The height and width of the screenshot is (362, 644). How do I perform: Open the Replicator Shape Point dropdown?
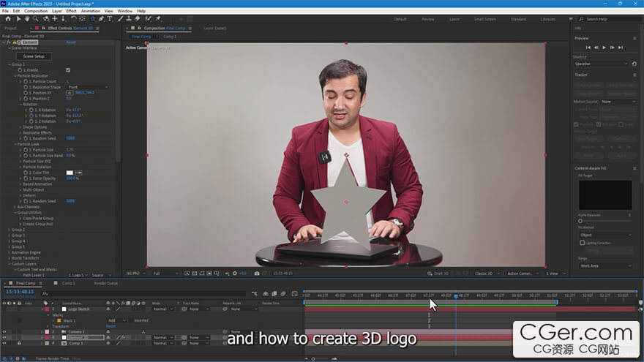pos(88,88)
